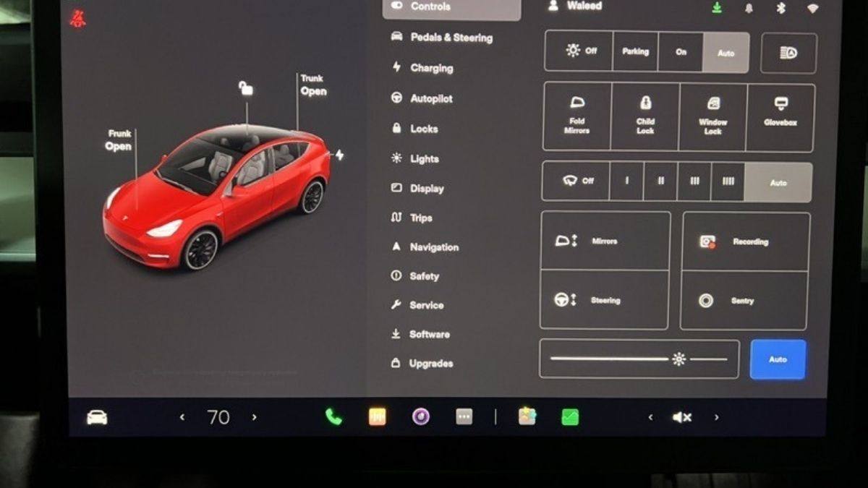This screenshot has width=868, height=488.
Task: Decrease temperature with left arrow next to 70
Action: point(182,417)
